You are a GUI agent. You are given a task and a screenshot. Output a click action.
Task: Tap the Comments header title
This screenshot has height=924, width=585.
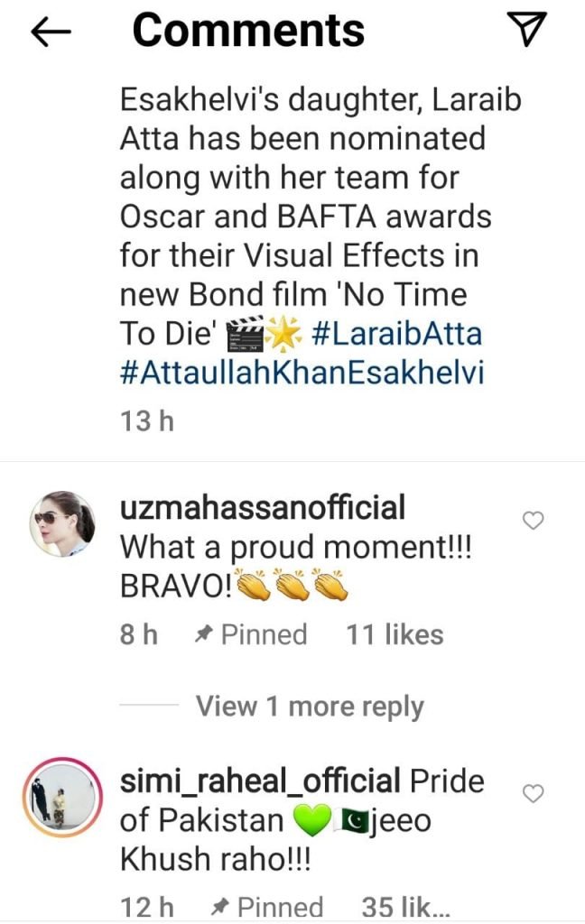coord(248,31)
